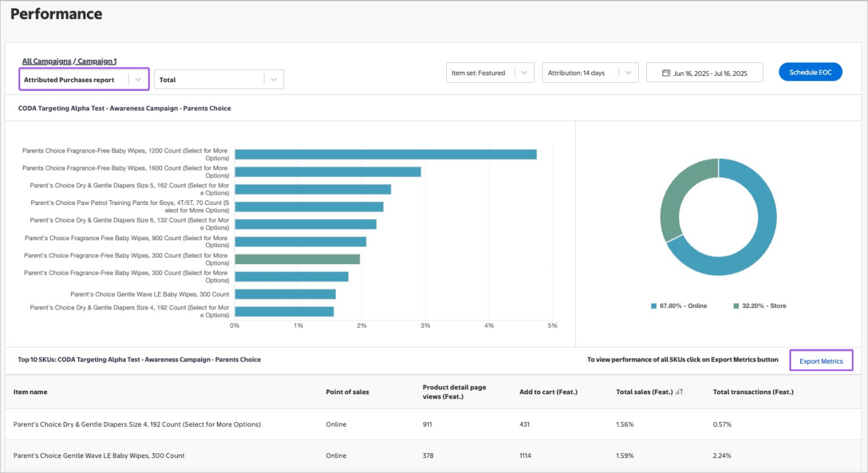Expand the Attribution: 14 days dropdown
The image size is (868, 473).
pyautogui.click(x=589, y=73)
